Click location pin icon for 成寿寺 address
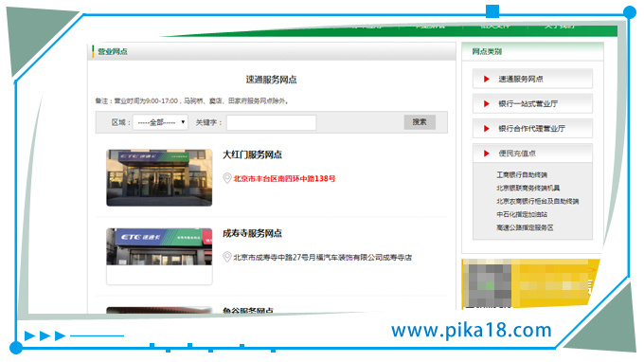 [227, 257]
